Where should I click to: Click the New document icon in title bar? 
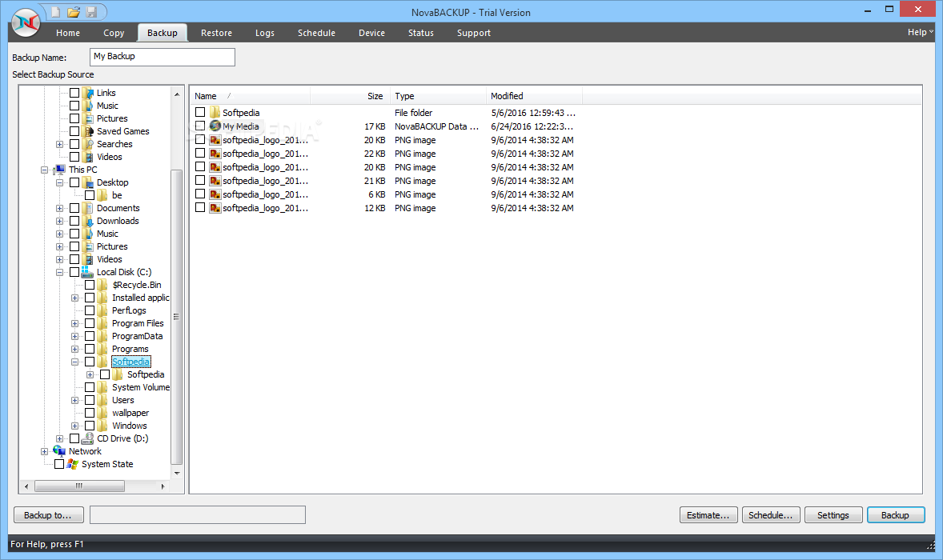pos(55,12)
